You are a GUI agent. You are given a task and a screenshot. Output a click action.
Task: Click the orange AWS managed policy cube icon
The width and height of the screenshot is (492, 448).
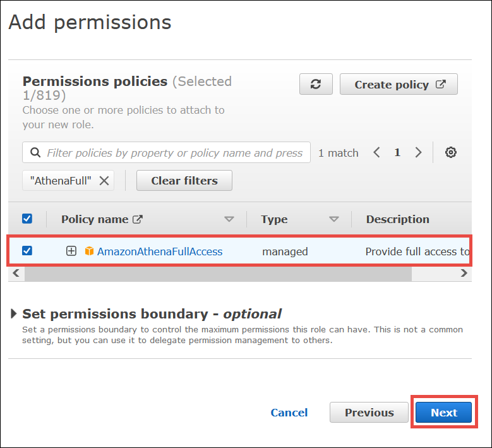[89, 251]
